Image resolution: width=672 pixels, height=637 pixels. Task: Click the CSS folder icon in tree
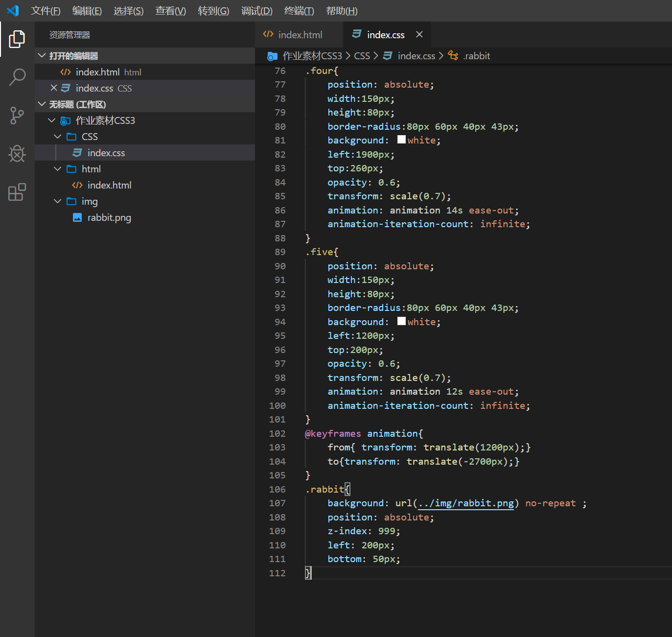(x=71, y=136)
